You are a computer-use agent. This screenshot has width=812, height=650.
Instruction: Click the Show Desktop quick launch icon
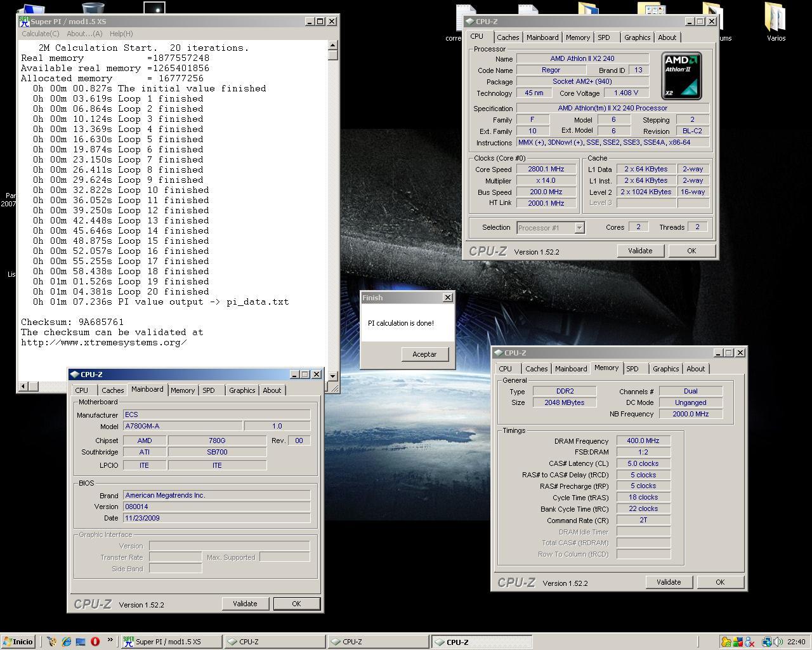coord(81,642)
